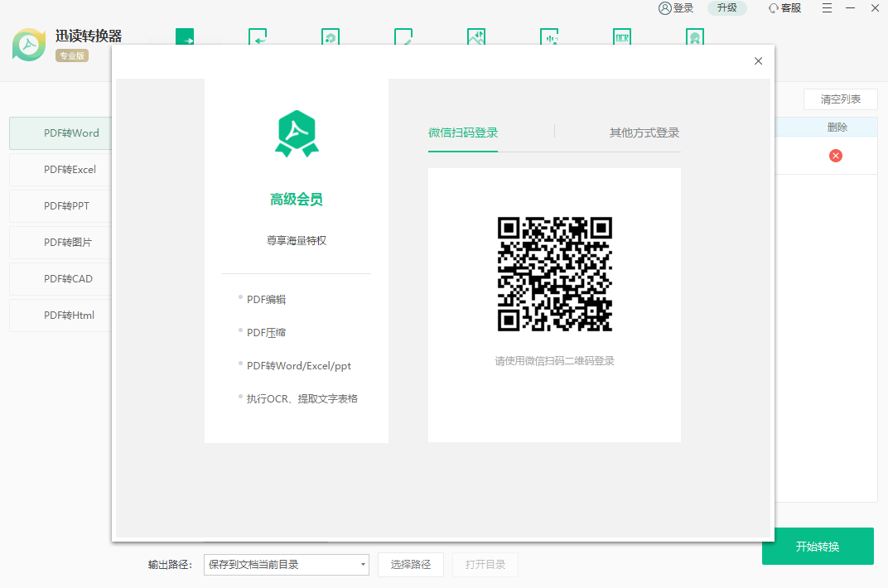The height and width of the screenshot is (588, 888).
Task: Switch to 微信扫码登录 tab
Action: [x=463, y=133]
